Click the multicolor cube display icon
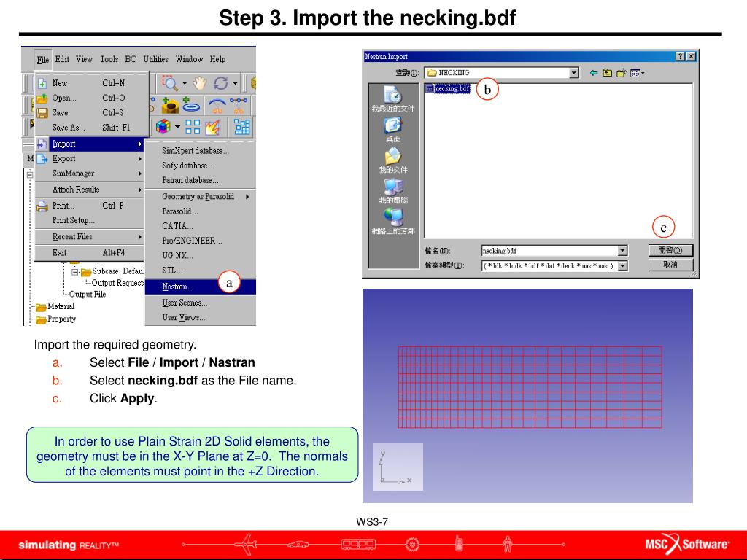 click(x=163, y=127)
